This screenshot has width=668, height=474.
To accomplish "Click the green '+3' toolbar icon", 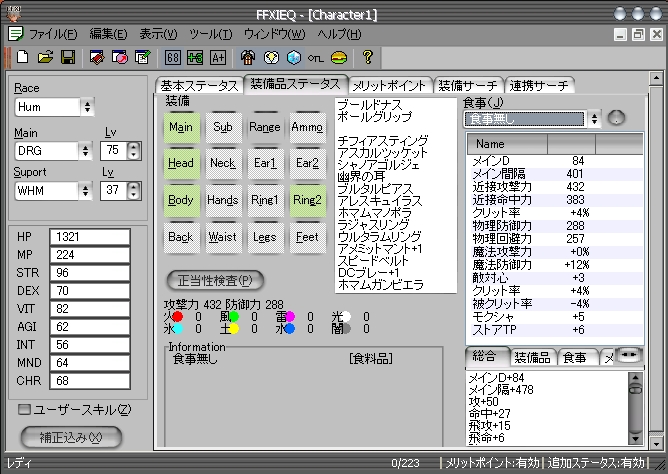I will click(195, 57).
